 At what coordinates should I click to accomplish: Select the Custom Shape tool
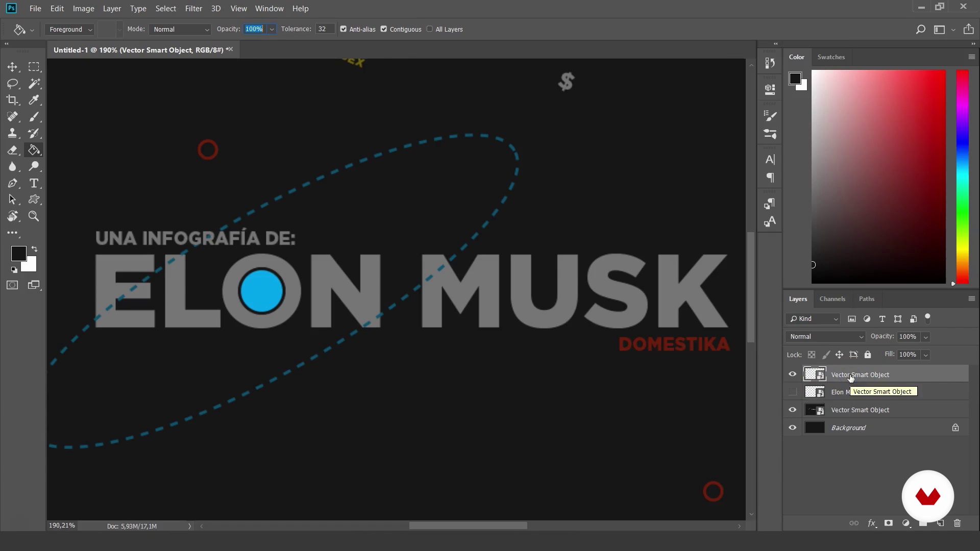pyautogui.click(x=34, y=199)
